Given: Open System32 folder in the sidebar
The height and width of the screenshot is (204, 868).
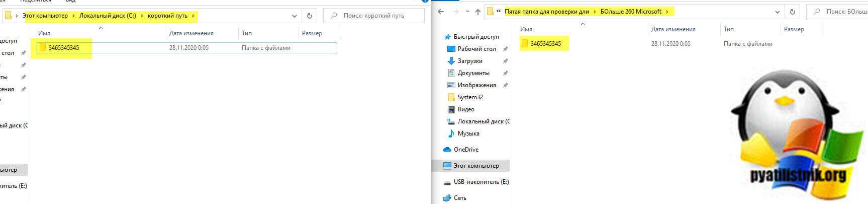Looking at the screenshot, I should click(470, 97).
